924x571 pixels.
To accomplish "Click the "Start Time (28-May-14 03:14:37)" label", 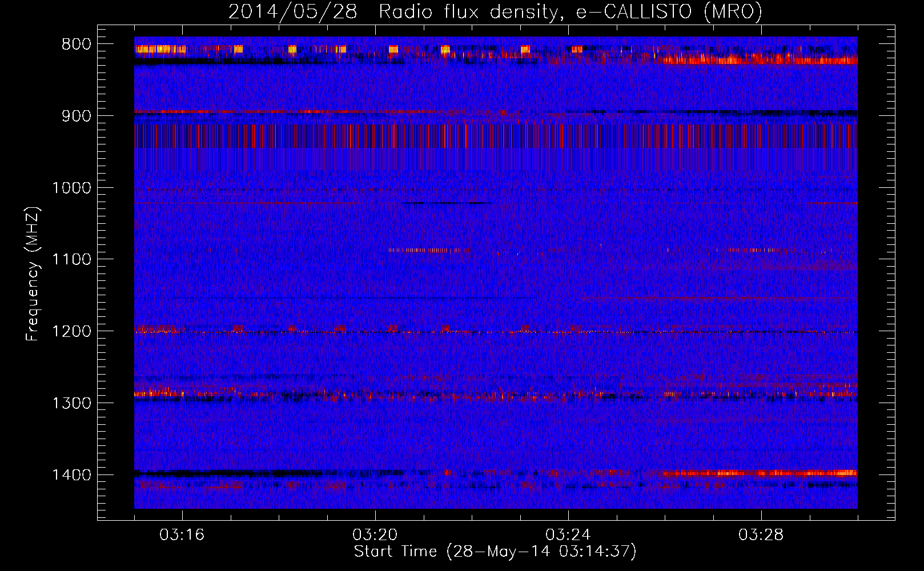I will (495, 552).
